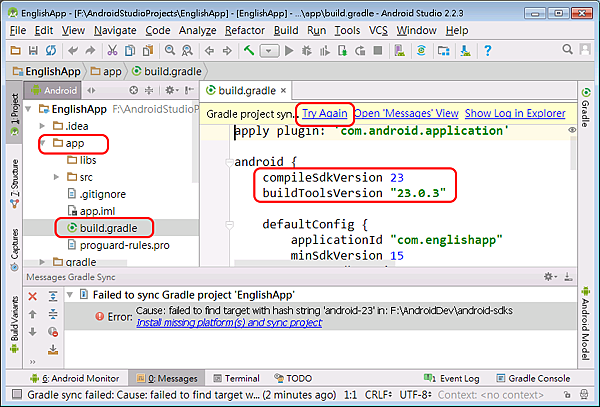The height and width of the screenshot is (407, 600).
Task: Click the Show Log in Explorer link
Action: tap(515, 114)
